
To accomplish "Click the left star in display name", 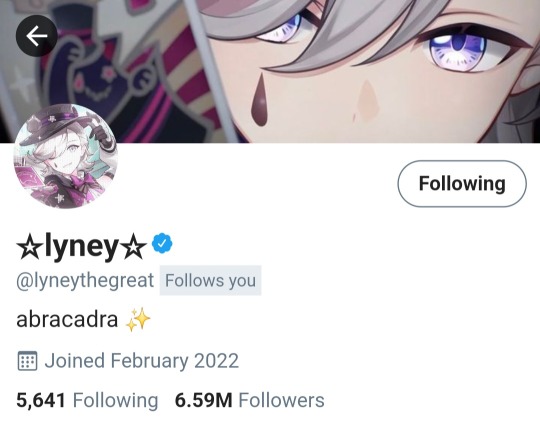I will click(30, 247).
